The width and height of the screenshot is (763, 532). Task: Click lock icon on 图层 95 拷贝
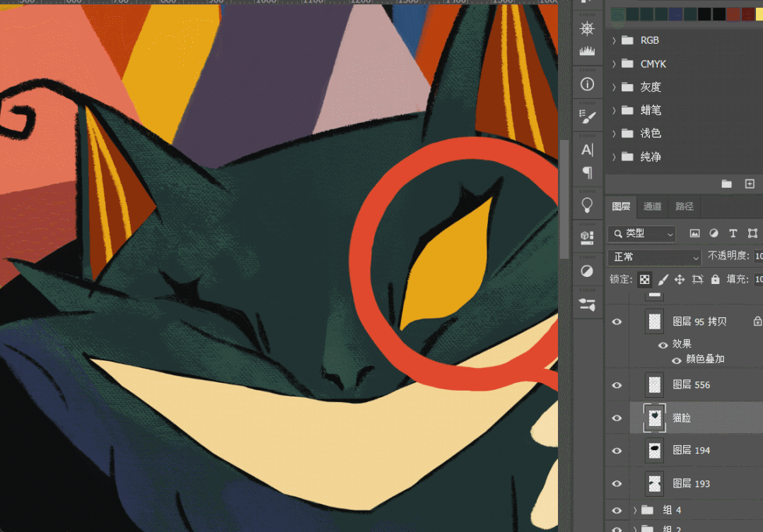[757, 321]
